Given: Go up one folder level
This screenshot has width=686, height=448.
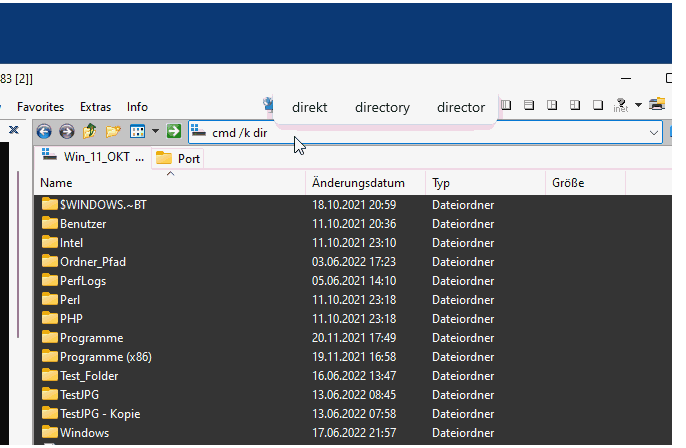Looking at the screenshot, I should [x=90, y=132].
